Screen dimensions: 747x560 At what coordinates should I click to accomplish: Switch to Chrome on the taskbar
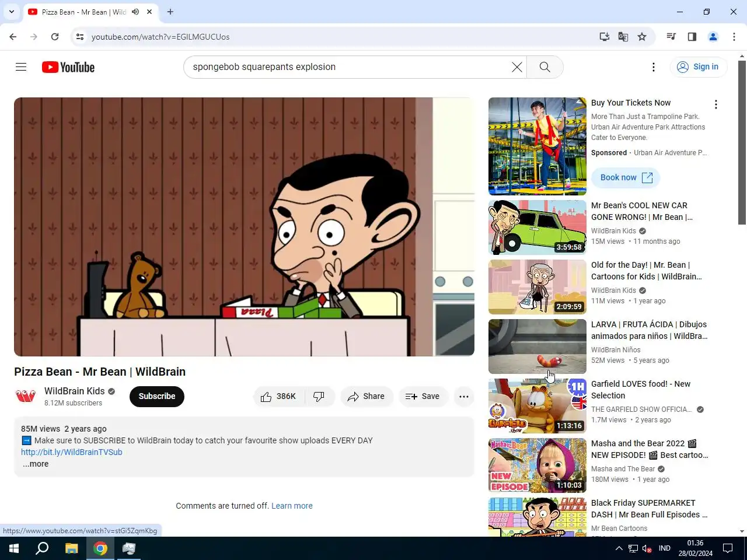(100, 548)
